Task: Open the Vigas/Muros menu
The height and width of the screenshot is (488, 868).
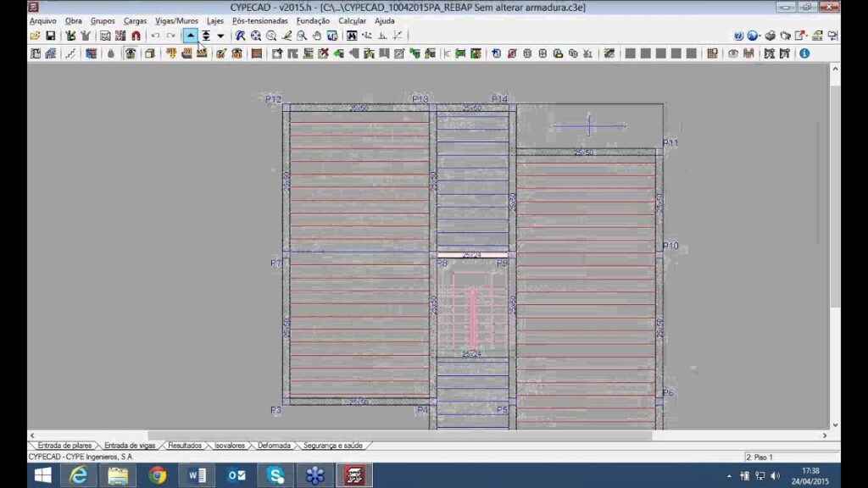Action: coord(176,20)
